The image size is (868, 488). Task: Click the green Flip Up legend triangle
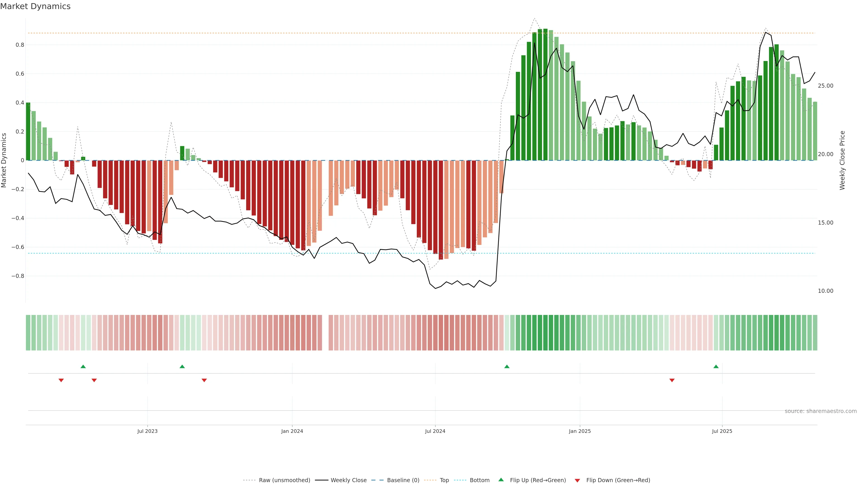[501, 480]
